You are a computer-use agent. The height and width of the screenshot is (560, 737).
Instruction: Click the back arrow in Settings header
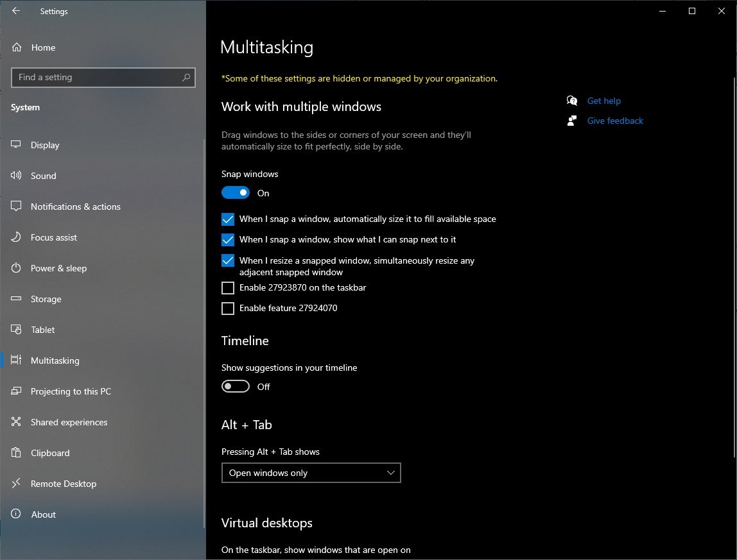(x=16, y=11)
